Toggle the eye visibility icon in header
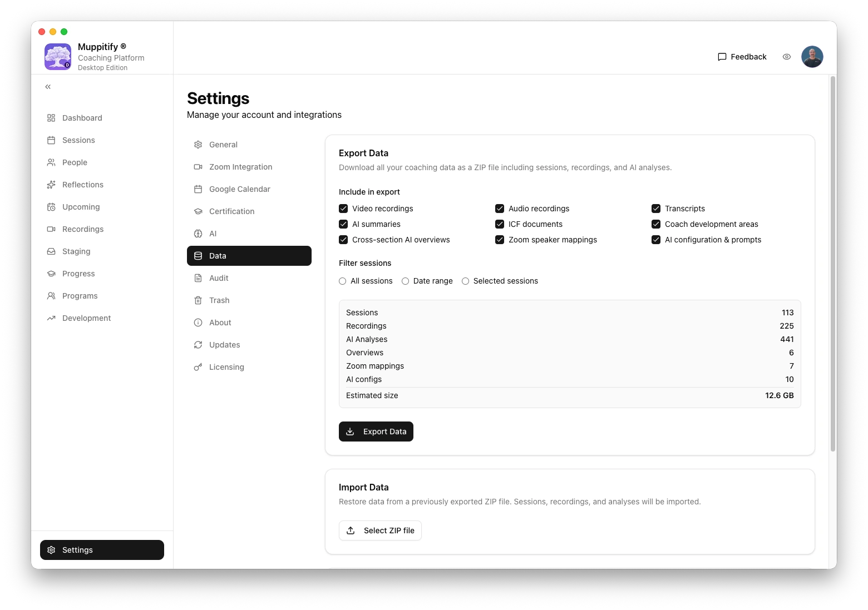 tap(787, 57)
